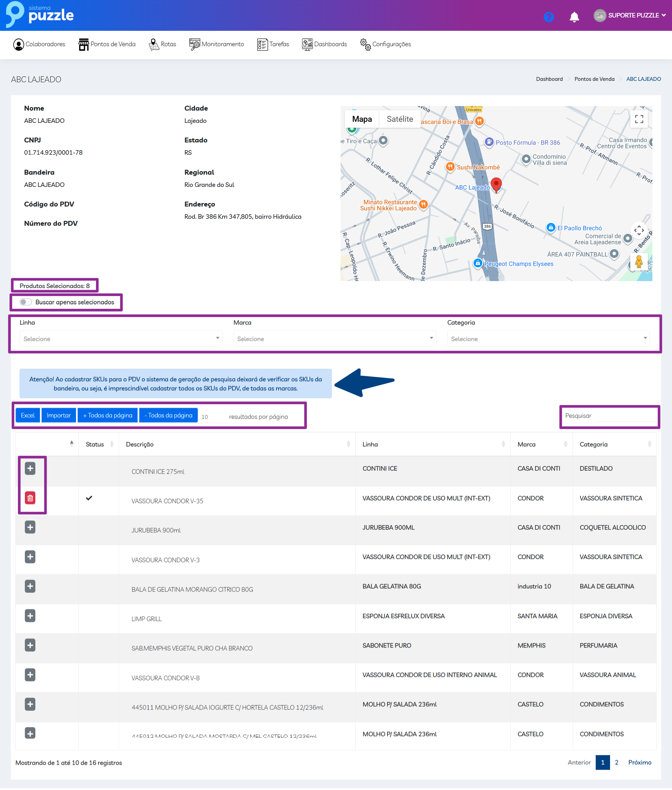Click the Excel export button
Image resolution: width=672 pixels, height=790 pixels.
pyautogui.click(x=28, y=415)
